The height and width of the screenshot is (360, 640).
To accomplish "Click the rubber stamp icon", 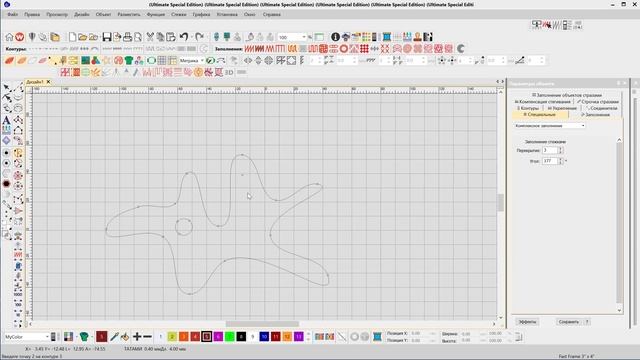I will pyautogui.click(x=417, y=37).
